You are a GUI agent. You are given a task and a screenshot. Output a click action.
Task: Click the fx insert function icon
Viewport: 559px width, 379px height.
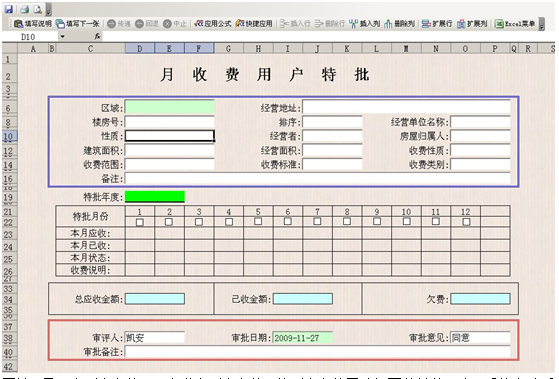(x=97, y=36)
